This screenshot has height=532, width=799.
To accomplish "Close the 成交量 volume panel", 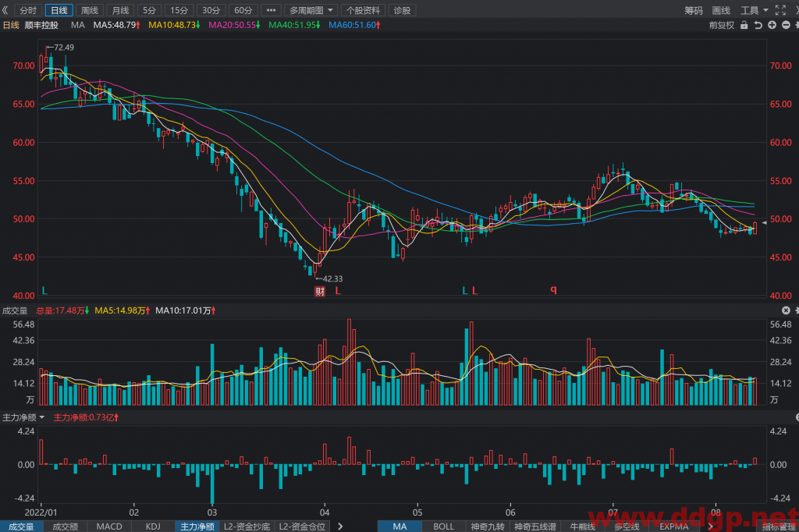I will click(786, 310).
